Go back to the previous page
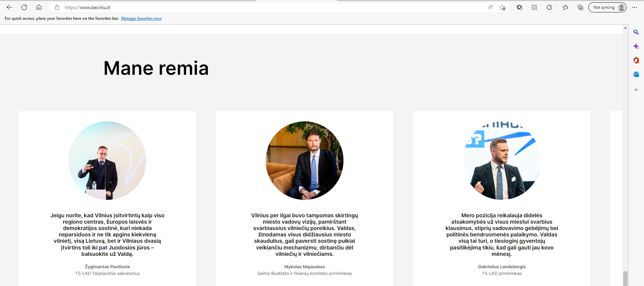Viewport: 644px width, 286px height. coord(9,7)
